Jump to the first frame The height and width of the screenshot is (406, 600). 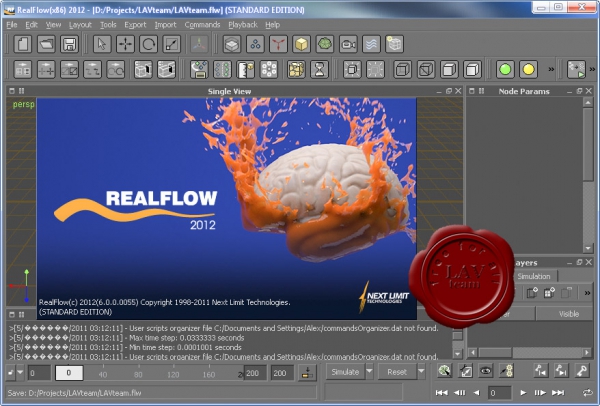click(x=441, y=393)
